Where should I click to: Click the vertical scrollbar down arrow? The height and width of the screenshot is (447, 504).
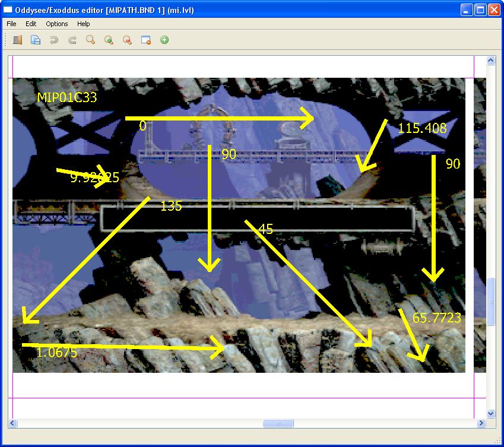point(491,413)
